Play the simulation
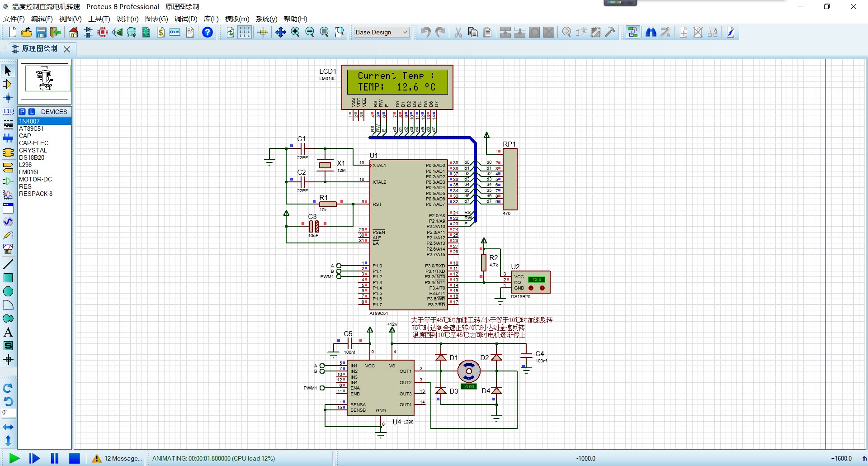Viewport: 868px width, 466px height. [x=14, y=458]
